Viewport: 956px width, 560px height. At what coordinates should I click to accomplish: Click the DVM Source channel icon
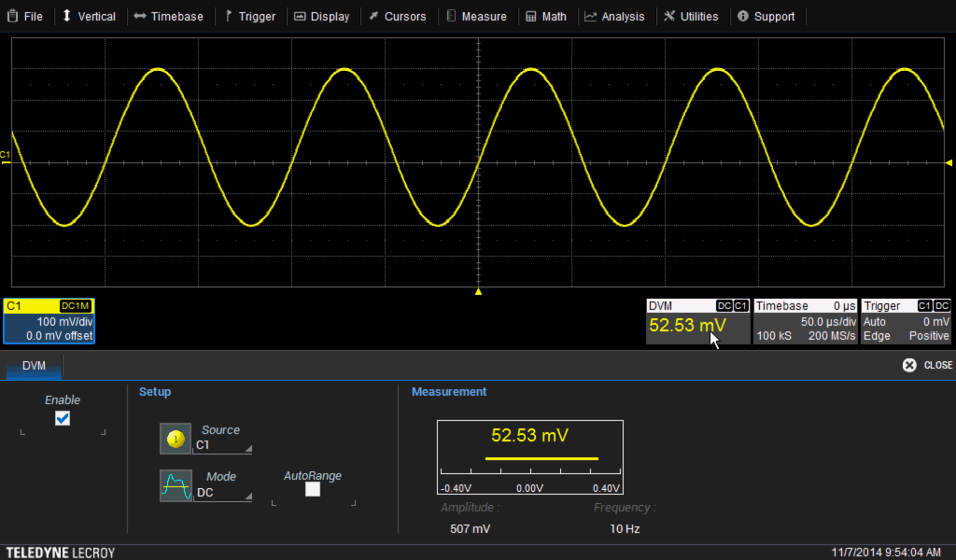pyautogui.click(x=175, y=438)
